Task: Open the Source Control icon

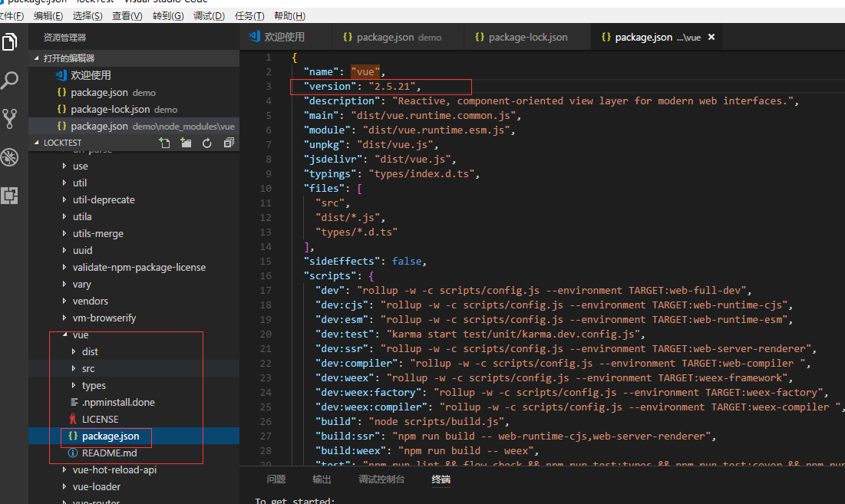Action: click(x=10, y=118)
